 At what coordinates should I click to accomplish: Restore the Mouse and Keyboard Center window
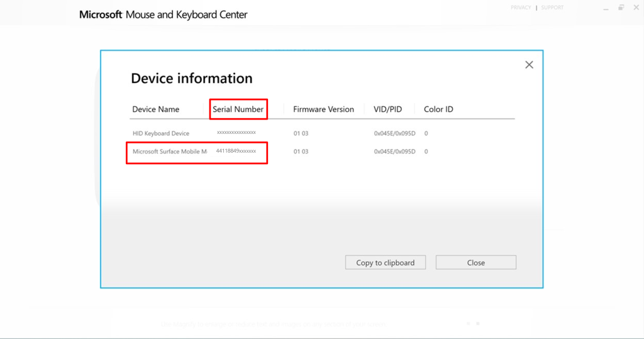(621, 8)
